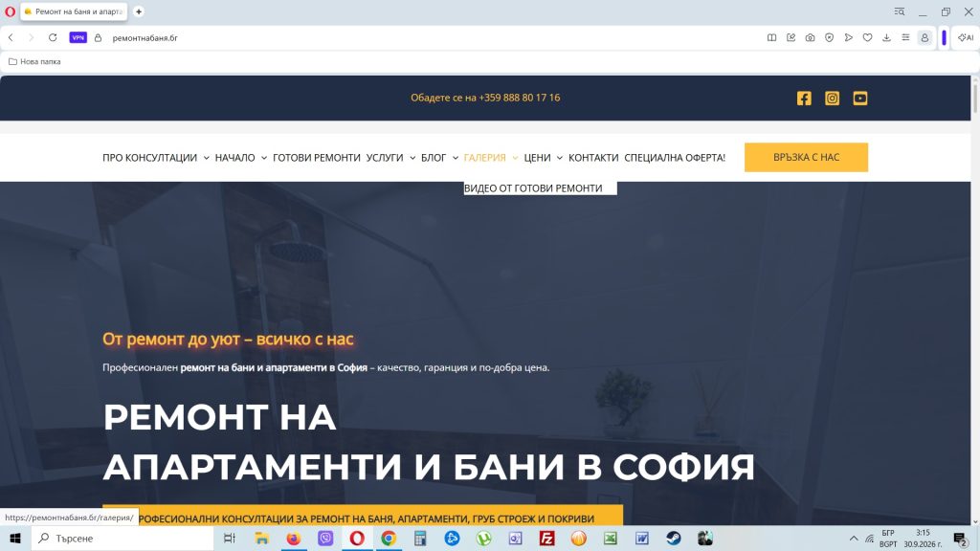Expand the УСЛУГИ dropdown arrow

click(412, 158)
